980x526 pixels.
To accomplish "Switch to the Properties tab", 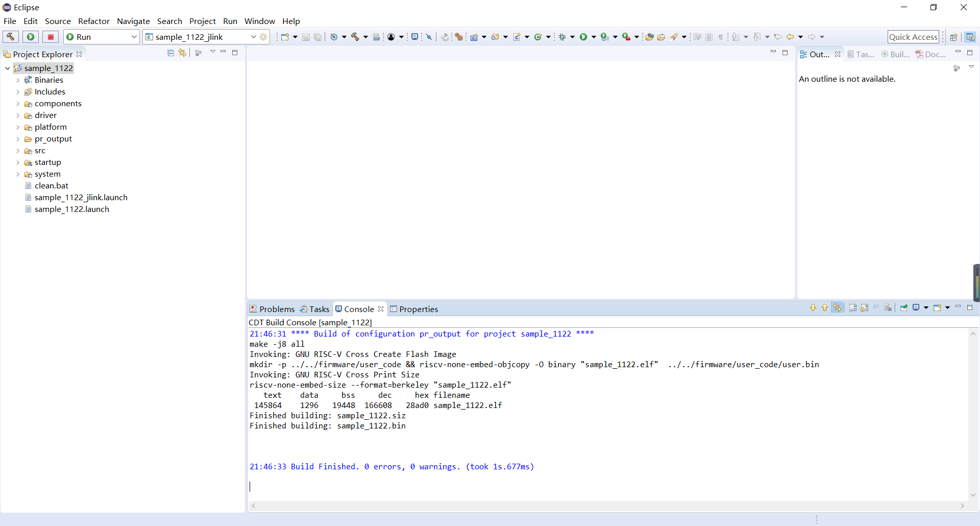I will (x=414, y=309).
